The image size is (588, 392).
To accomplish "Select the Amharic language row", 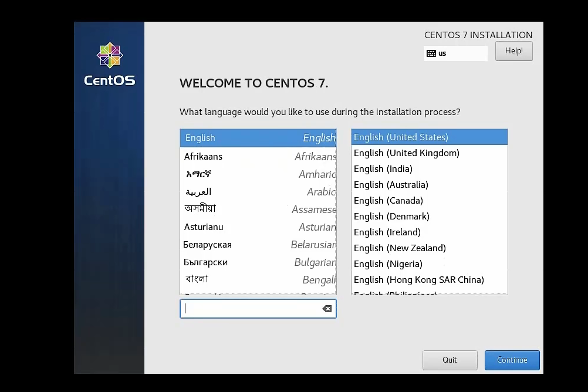I will (x=258, y=174).
